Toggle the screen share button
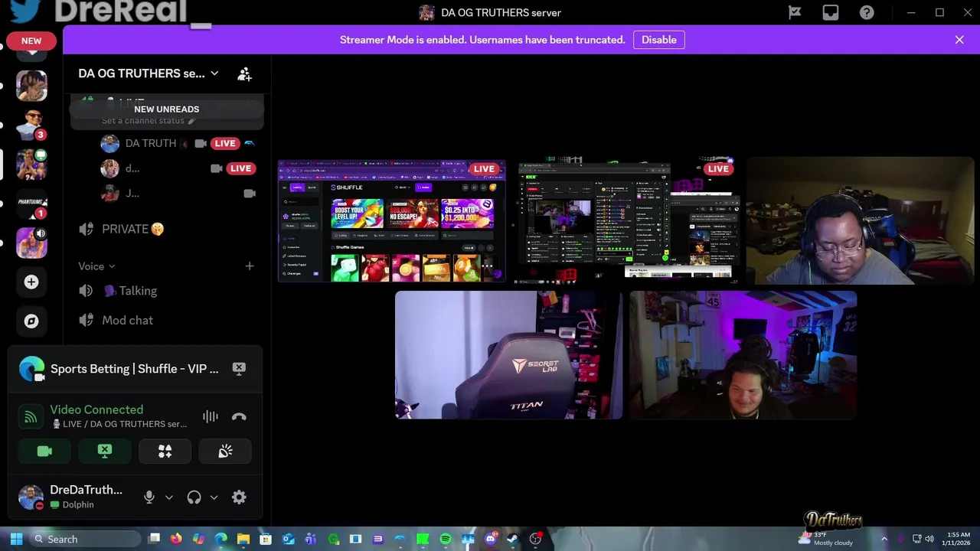This screenshot has width=980, height=551. [x=105, y=452]
